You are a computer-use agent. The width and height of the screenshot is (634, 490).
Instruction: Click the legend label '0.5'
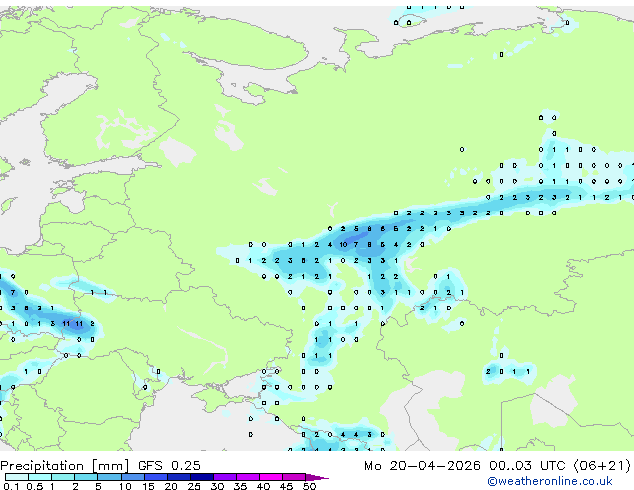tap(34, 486)
